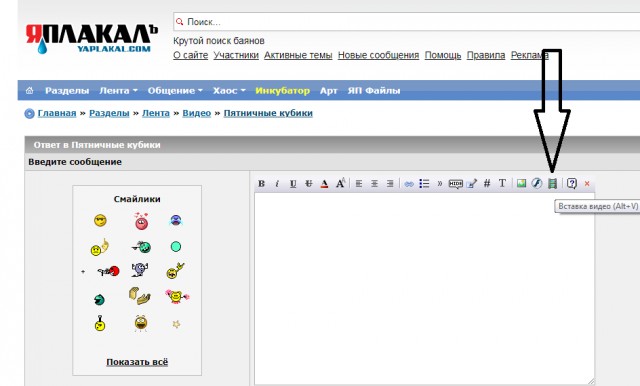Go home via the house icon
640x386 pixels.
coord(29,91)
